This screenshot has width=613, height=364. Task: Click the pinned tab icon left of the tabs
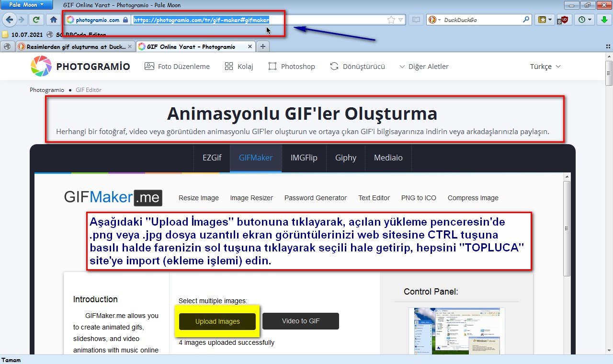tap(8, 46)
